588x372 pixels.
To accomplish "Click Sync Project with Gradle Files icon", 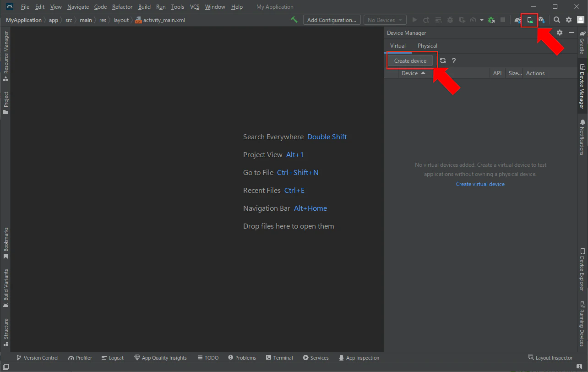I will 518,20.
